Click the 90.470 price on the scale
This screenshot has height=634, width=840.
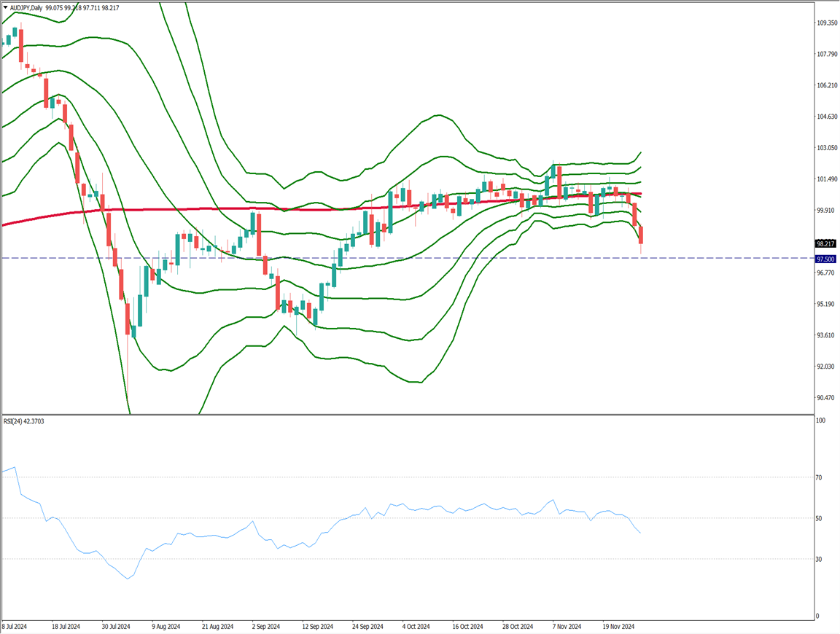pos(826,397)
